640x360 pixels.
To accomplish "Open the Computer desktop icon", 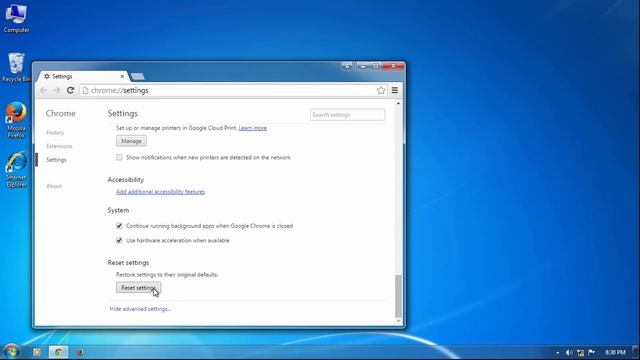I will (16, 18).
